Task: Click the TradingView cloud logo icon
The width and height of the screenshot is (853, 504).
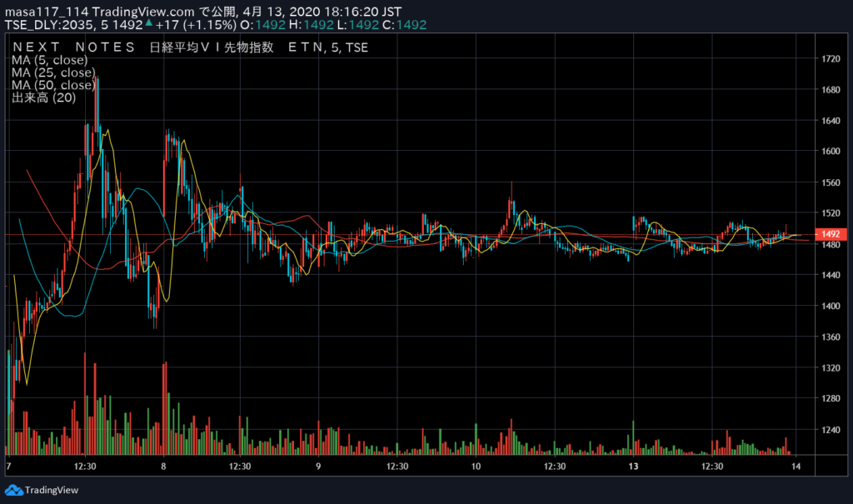Action: [13, 491]
